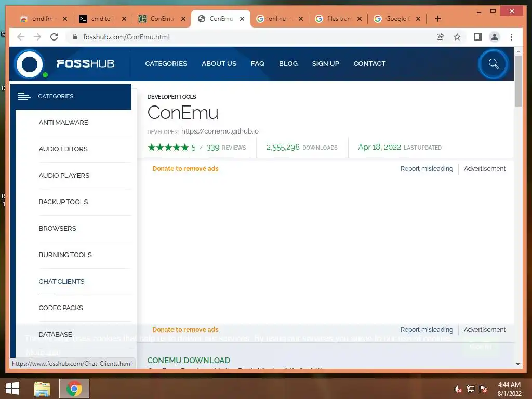
Task: Open Chrome three-dot menu
Action: click(511, 37)
